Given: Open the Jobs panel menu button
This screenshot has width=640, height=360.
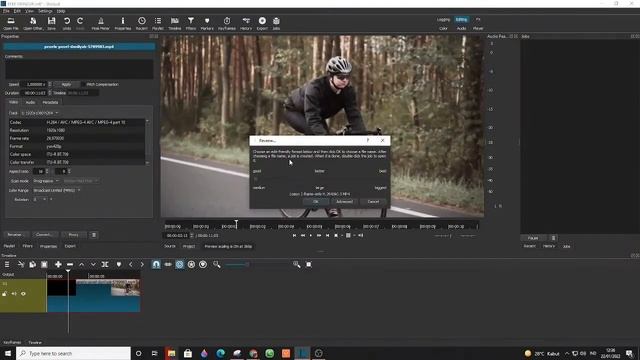Looking at the screenshot, I should pos(553,238).
